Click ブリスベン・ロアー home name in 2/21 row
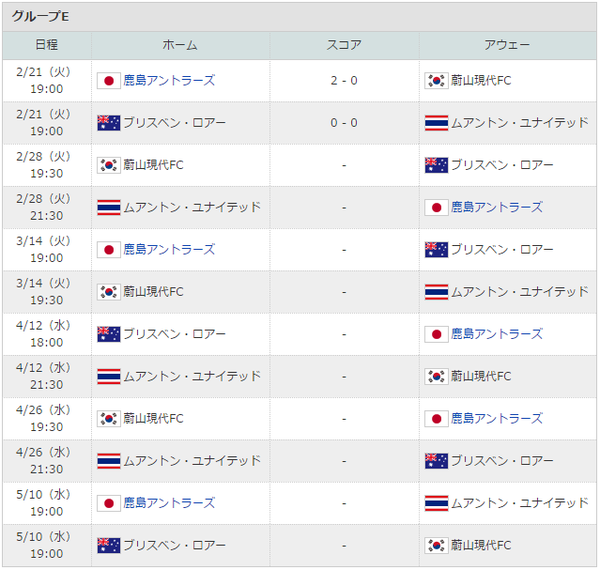The image size is (600, 570). [x=174, y=123]
